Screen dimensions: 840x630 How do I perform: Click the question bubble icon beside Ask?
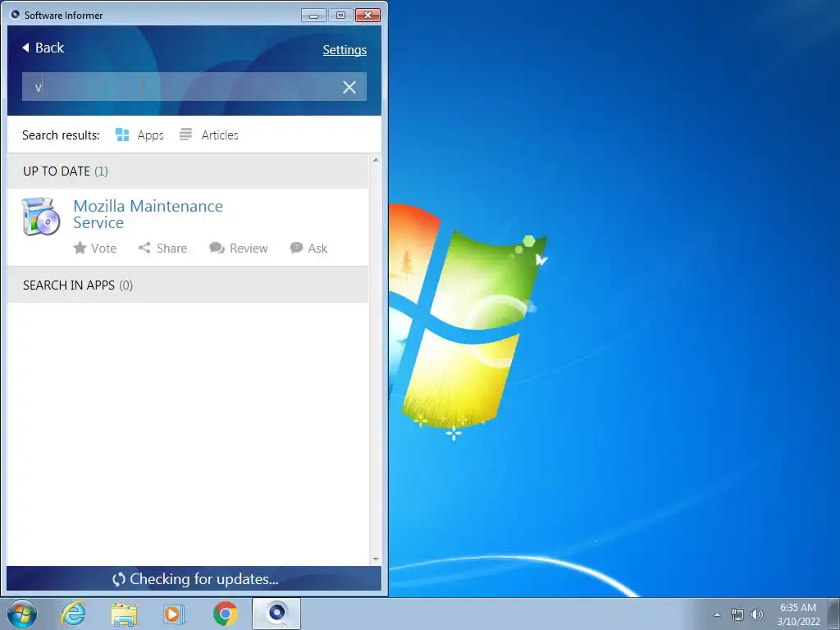point(296,248)
